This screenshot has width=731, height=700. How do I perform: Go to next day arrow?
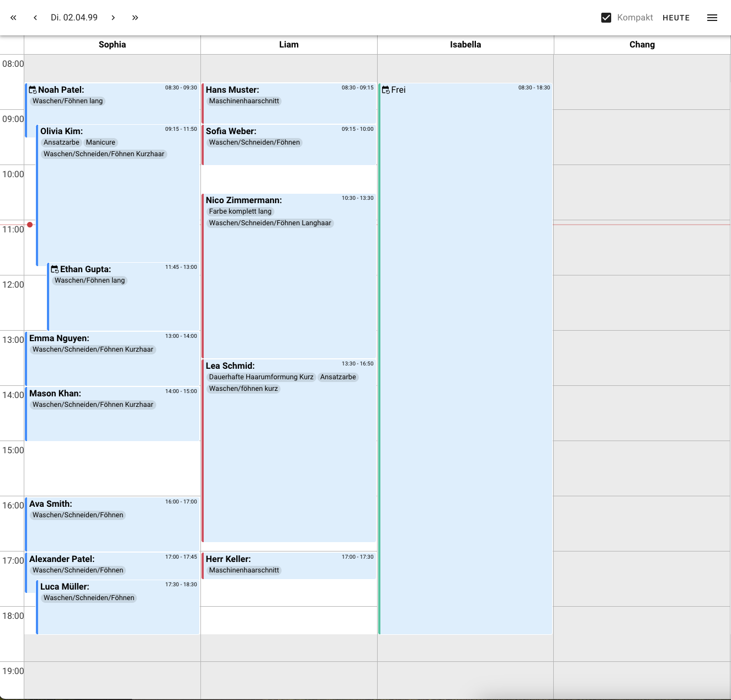click(x=113, y=18)
